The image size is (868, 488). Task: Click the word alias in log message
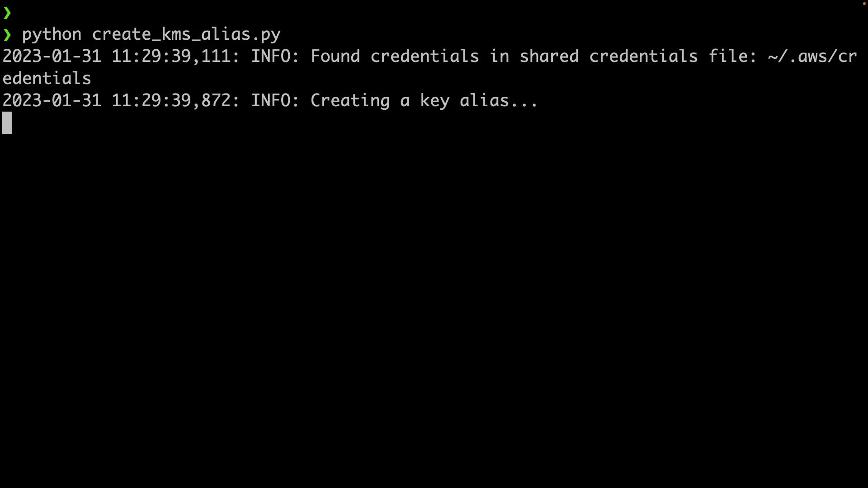coord(484,100)
